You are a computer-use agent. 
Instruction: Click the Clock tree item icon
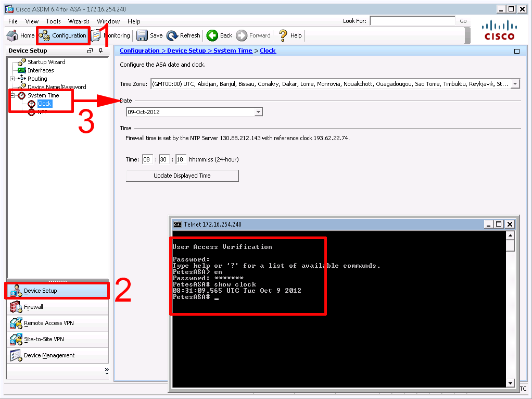pos(32,104)
